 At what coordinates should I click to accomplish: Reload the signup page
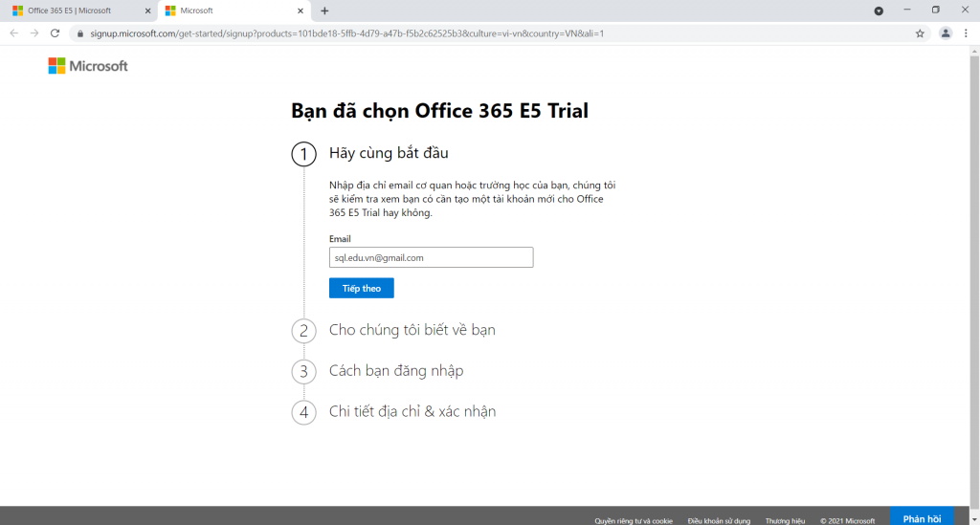(x=55, y=33)
